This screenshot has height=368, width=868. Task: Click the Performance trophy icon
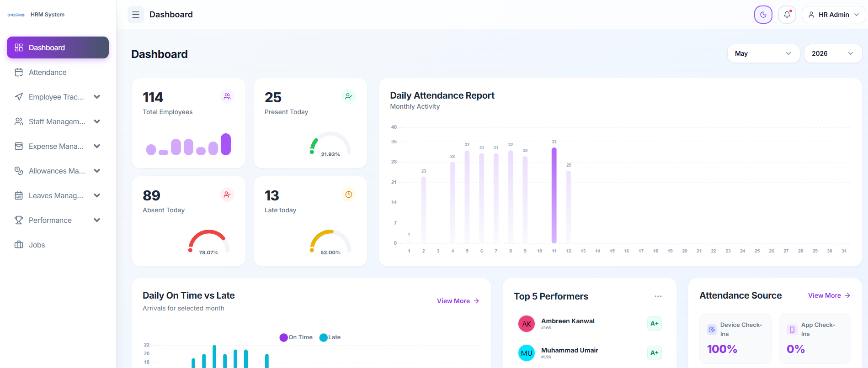19,220
